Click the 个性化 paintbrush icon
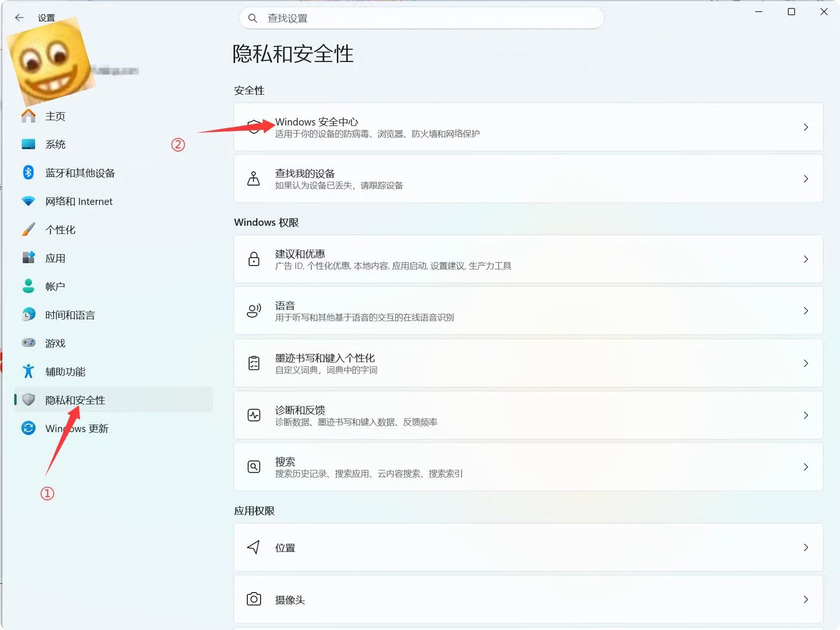Viewport: 840px width, 630px height. (29, 229)
